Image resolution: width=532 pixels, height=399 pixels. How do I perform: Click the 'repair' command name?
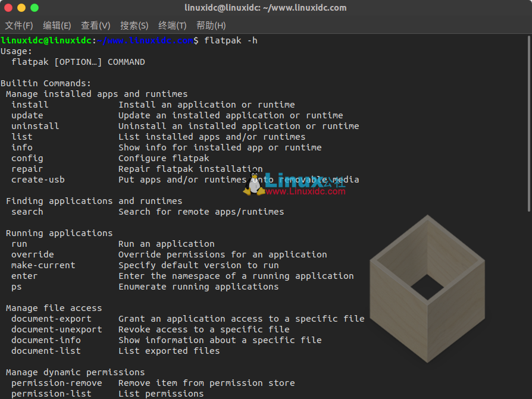(27, 169)
